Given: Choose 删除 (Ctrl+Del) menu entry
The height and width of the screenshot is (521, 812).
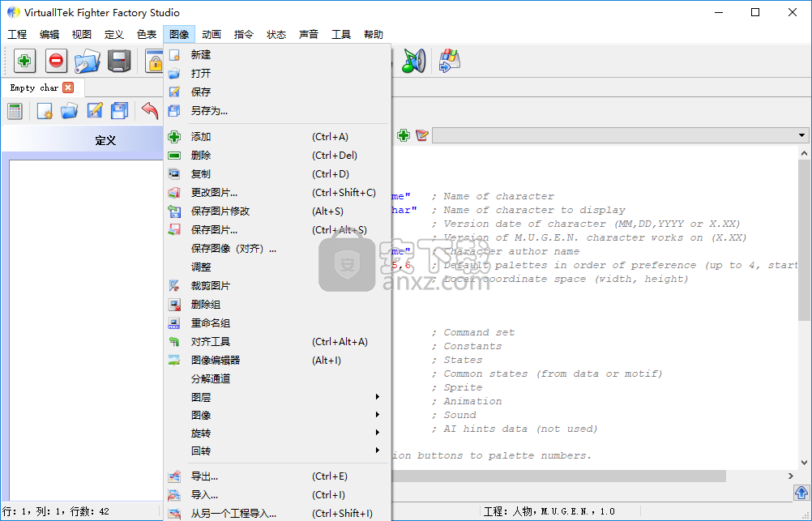Looking at the screenshot, I should [x=277, y=156].
